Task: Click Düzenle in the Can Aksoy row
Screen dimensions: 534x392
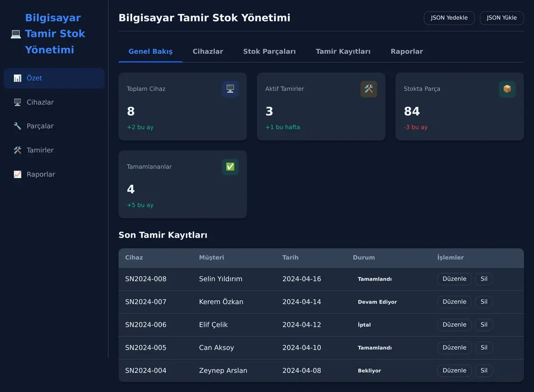Action: point(454,348)
